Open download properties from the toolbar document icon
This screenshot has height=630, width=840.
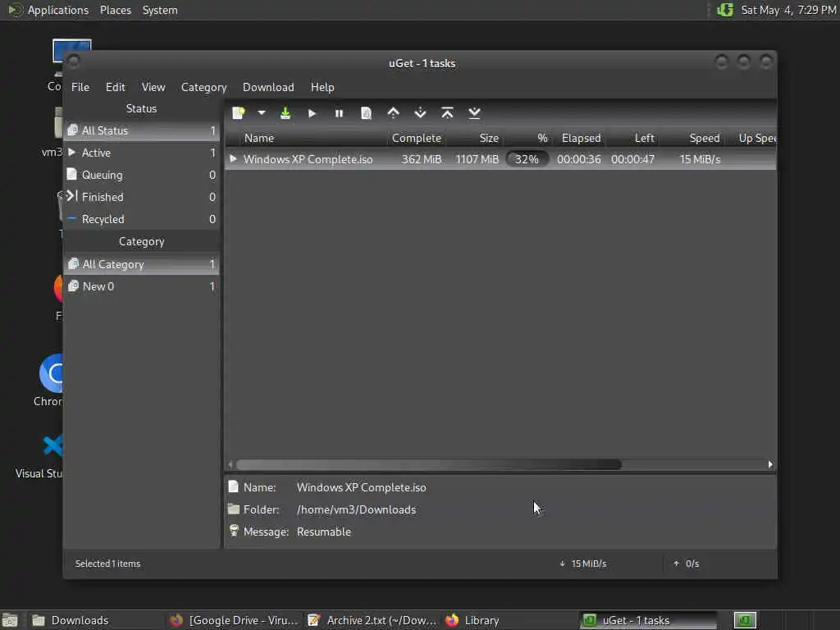point(367,113)
